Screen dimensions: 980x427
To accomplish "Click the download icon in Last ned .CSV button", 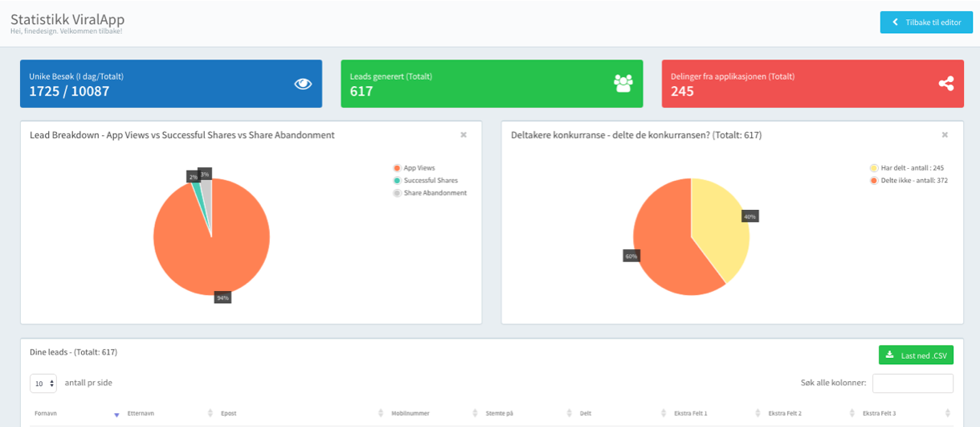I will 889,355.
